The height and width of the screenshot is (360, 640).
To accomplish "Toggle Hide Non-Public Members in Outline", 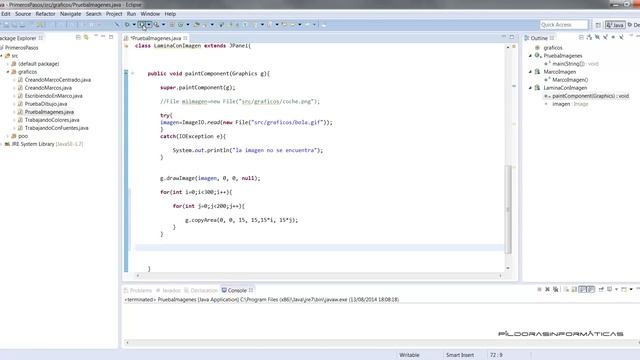I will [613, 37].
